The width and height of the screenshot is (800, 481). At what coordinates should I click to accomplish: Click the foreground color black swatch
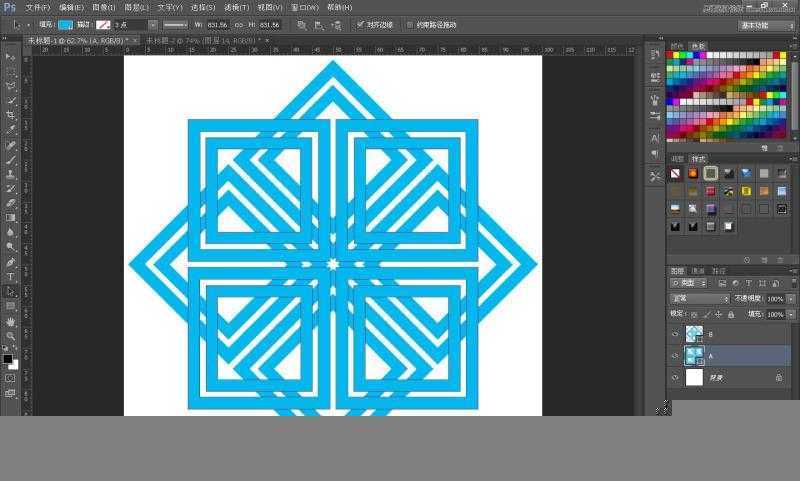(8, 359)
